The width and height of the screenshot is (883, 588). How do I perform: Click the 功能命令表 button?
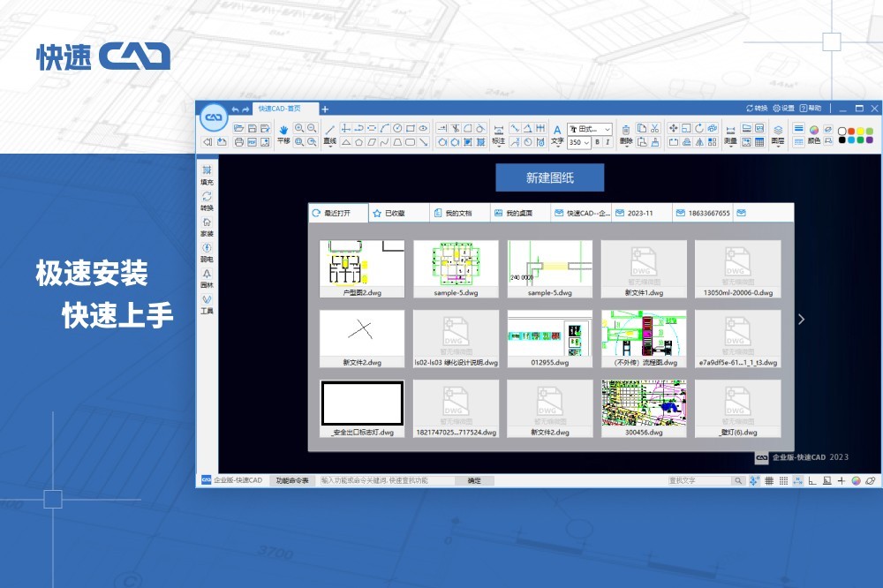(x=291, y=480)
